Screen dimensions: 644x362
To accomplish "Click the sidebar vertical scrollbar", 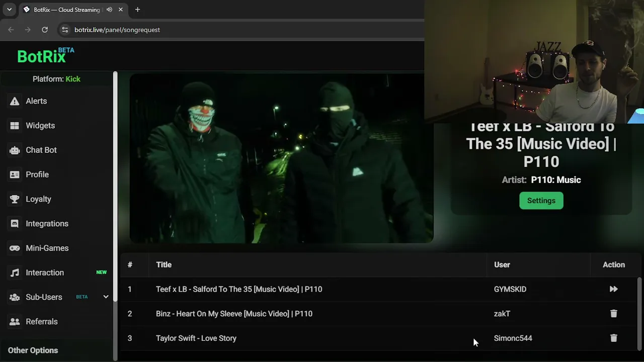I will [115, 186].
